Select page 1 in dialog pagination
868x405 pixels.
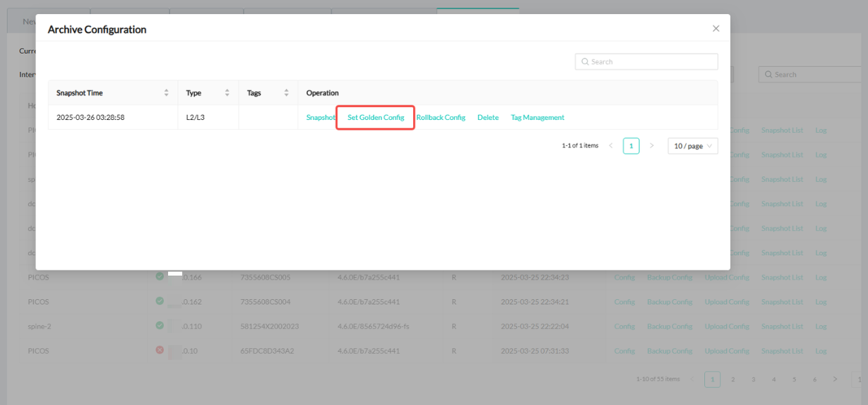tap(631, 146)
